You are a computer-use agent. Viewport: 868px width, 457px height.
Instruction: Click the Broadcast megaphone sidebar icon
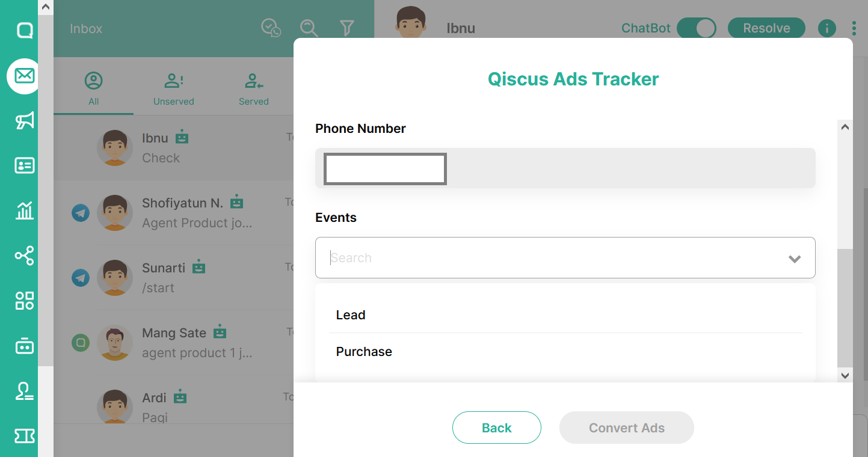click(24, 121)
